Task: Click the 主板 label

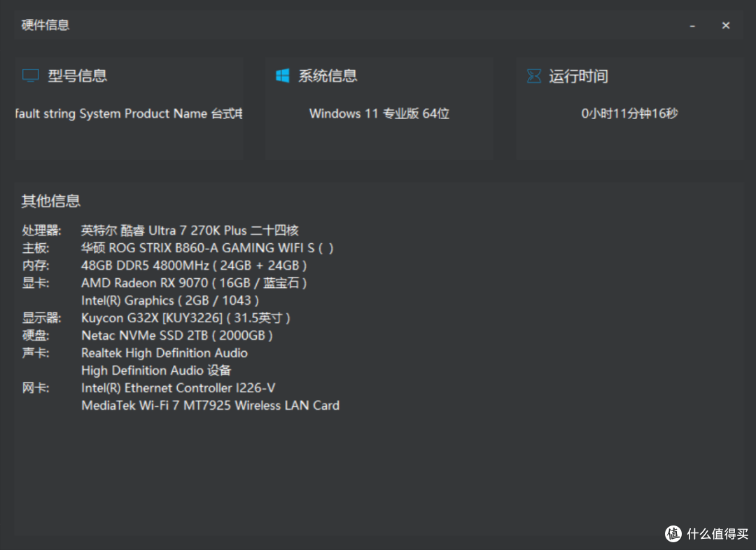Action: (x=36, y=248)
